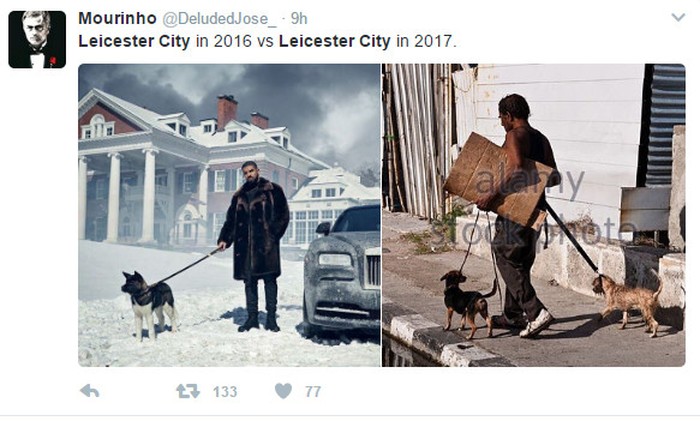Screen dimensions: 700x421
Task: Select the bold Leicester City before 2016
Action: pyautogui.click(x=134, y=41)
